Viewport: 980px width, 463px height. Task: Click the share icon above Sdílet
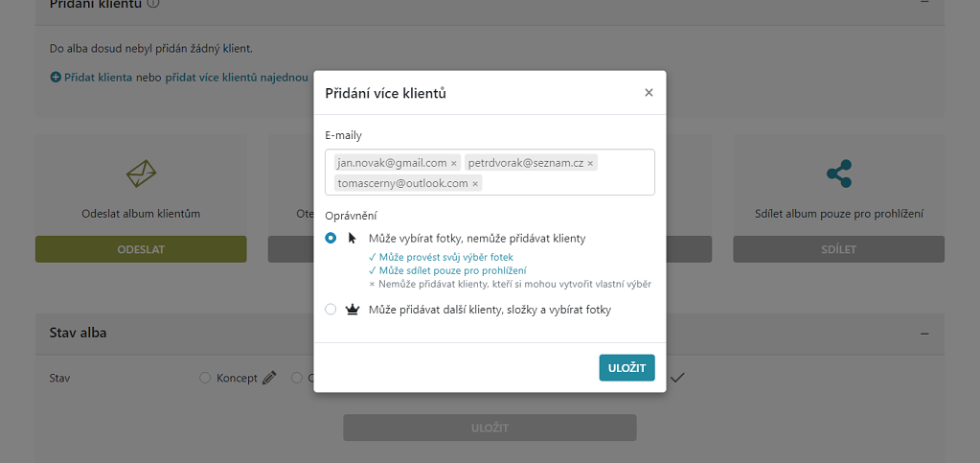tap(839, 174)
